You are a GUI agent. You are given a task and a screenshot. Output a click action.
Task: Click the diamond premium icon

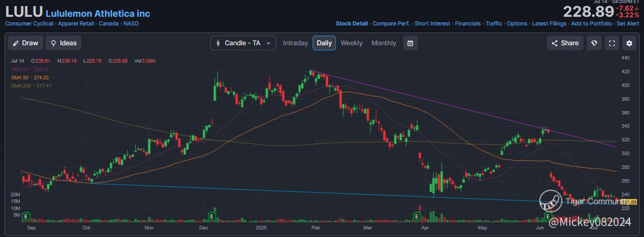[594, 43]
